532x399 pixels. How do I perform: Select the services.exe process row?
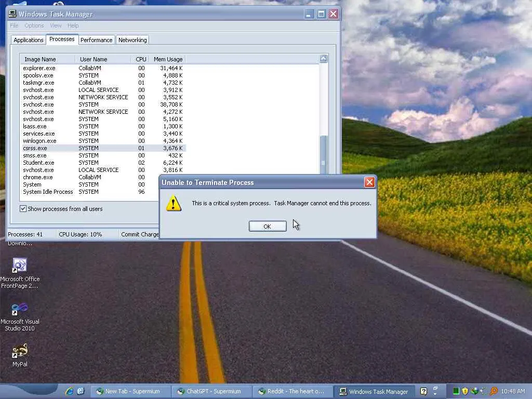103,134
